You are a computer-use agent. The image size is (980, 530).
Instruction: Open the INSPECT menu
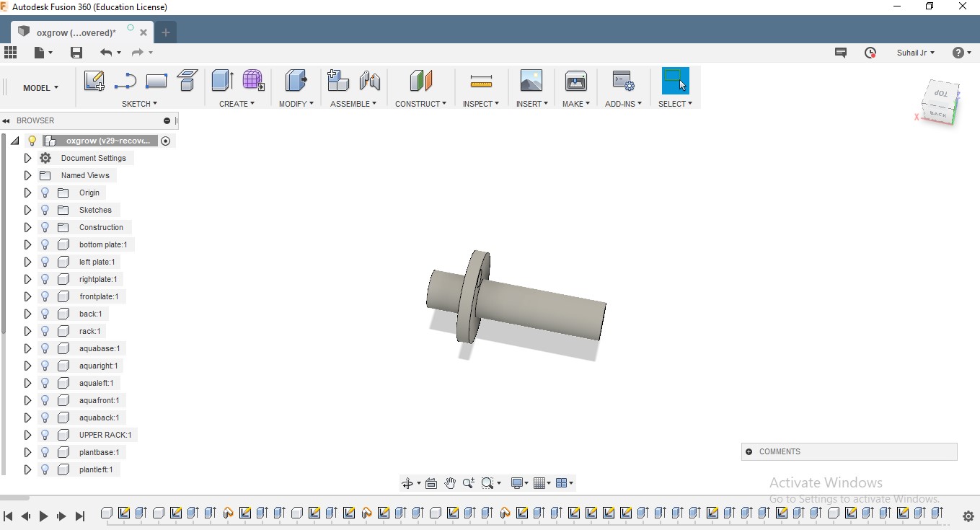[481, 104]
